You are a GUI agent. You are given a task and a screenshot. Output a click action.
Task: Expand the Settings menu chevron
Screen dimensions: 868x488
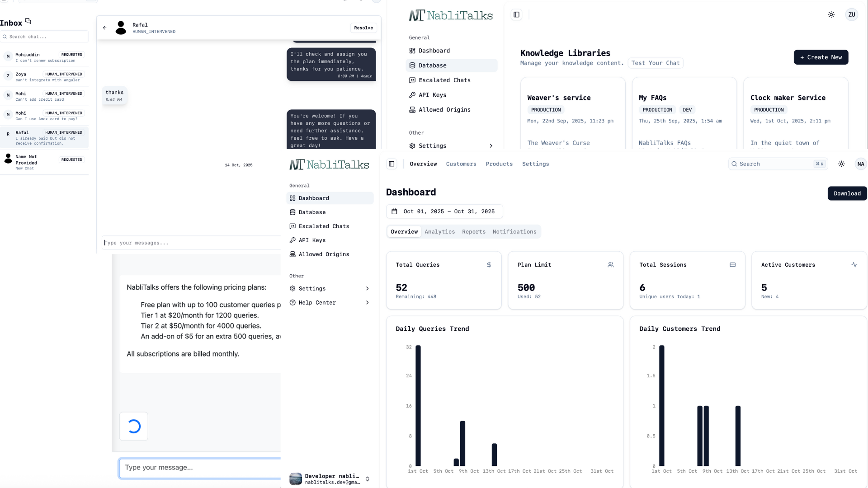click(367, 288)
